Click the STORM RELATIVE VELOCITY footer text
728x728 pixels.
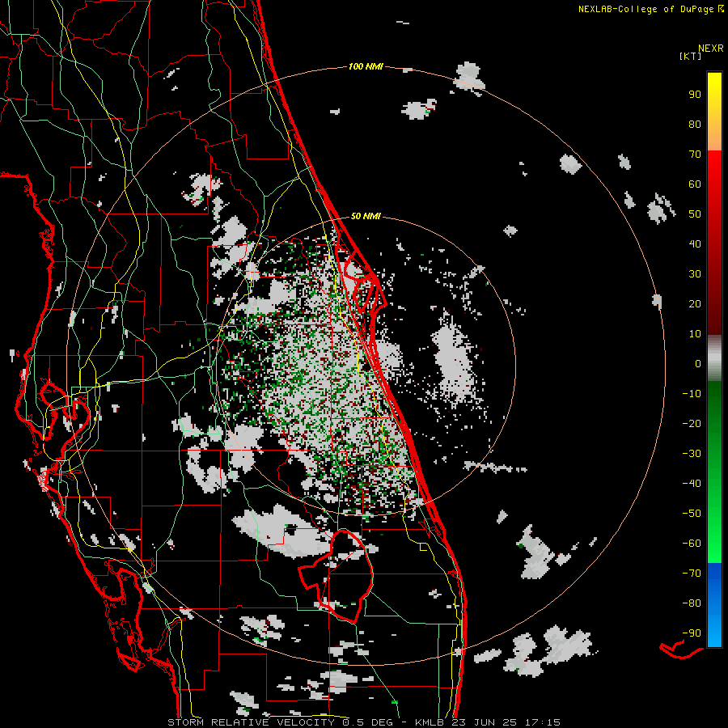point(252,722)
